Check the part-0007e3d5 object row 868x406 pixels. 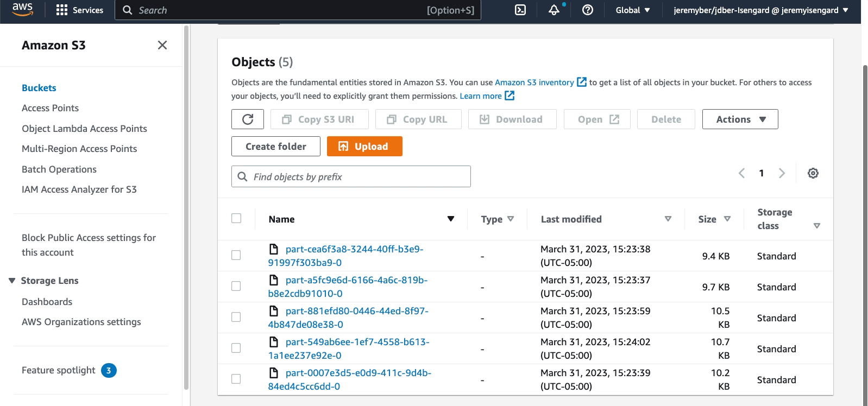click(x=236, y=379)
